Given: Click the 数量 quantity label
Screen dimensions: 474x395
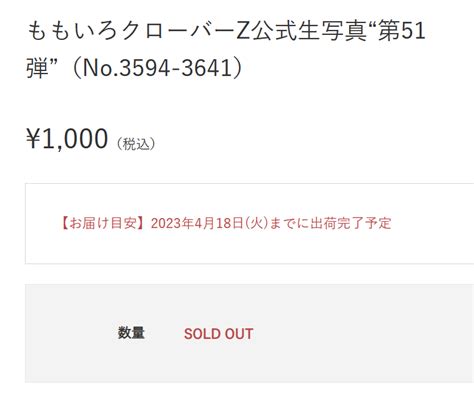Looking at the screenshot, I should [131, 333].
